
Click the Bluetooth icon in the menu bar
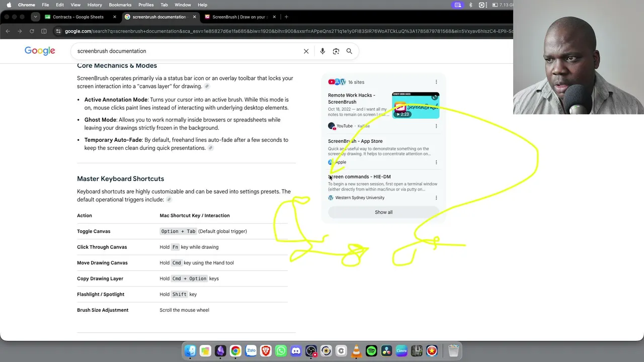tap(470, 5)
